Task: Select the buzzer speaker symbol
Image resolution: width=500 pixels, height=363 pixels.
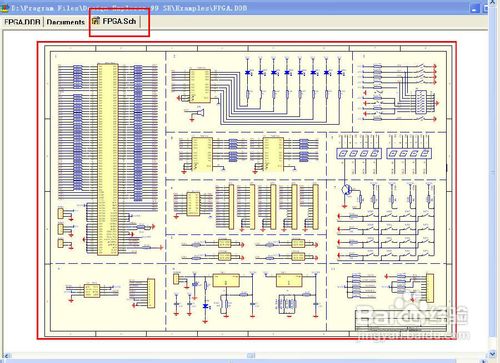Action: click(199, 112)
